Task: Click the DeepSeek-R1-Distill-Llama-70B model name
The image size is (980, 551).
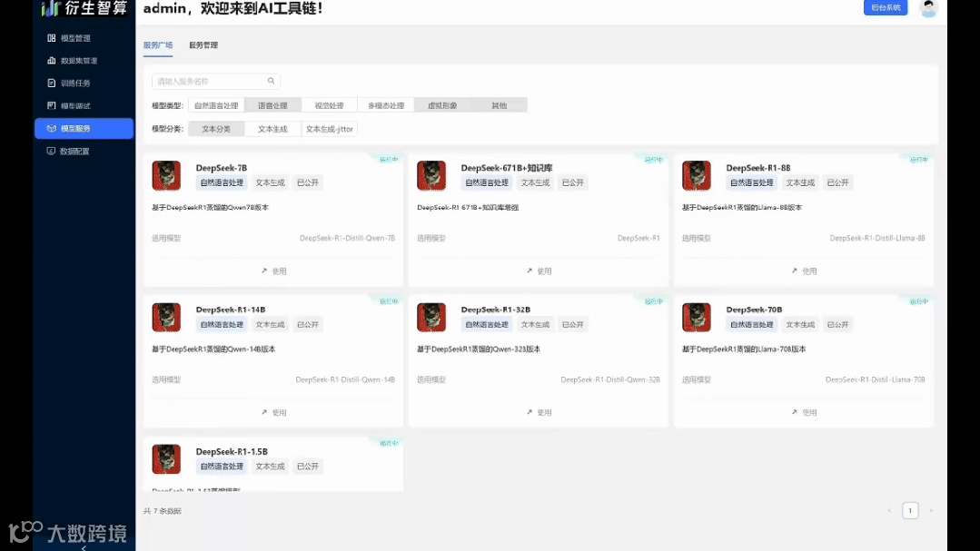Action: (876, 379)
